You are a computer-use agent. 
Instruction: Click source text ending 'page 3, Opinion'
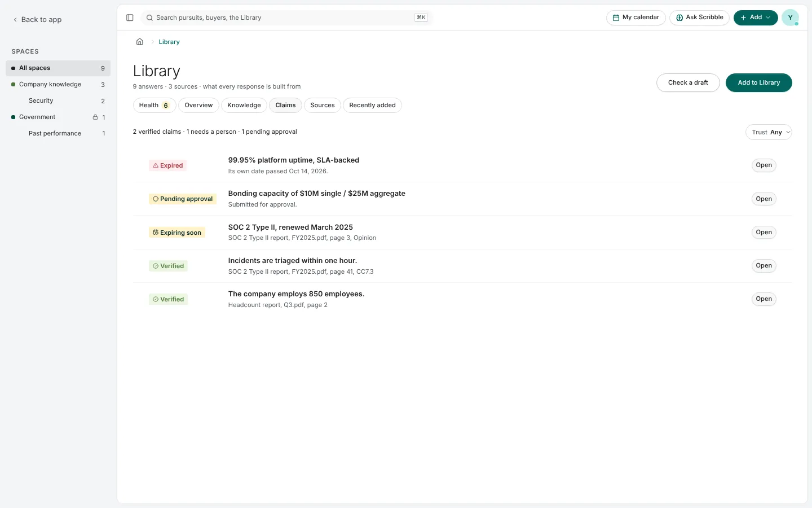pos(302,238)
